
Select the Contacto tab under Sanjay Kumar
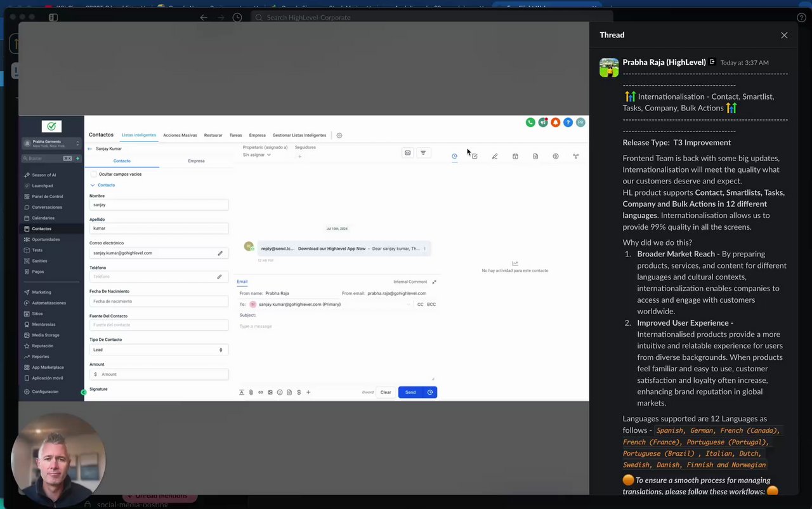click(122, 161)
